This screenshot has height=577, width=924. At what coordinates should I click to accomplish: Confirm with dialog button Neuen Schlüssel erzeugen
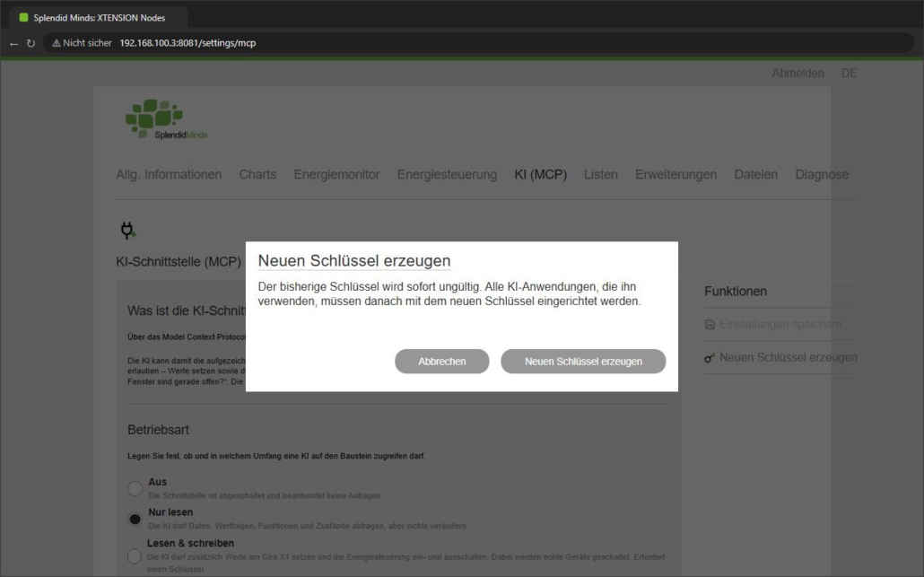pos(583,362)
